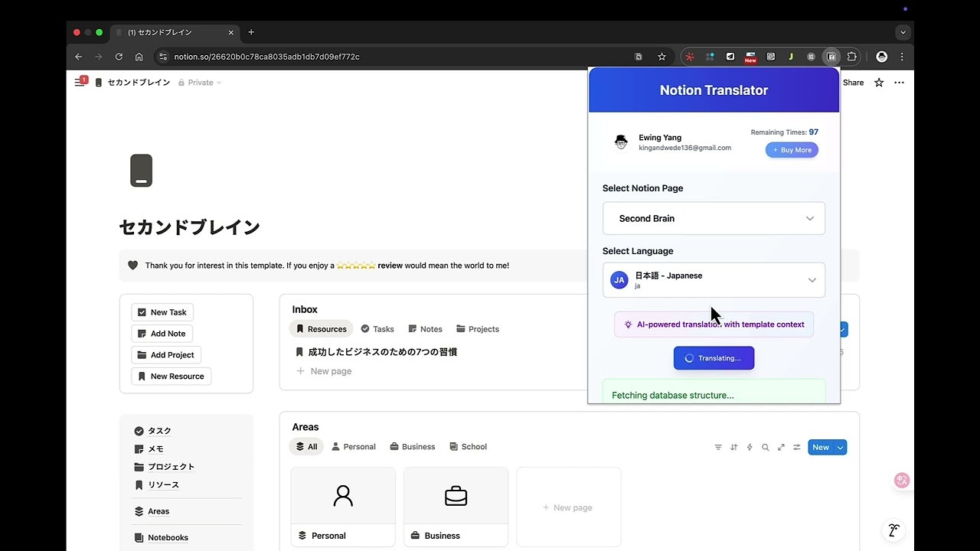The width and height of the screenshot is (980, 551).
Task: Select the Personal tab in Areas
Action: [x=353, y=447]
